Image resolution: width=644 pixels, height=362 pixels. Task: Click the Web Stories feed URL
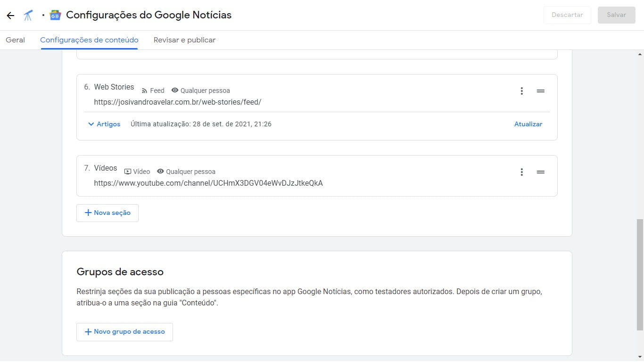tap(177, 102)
